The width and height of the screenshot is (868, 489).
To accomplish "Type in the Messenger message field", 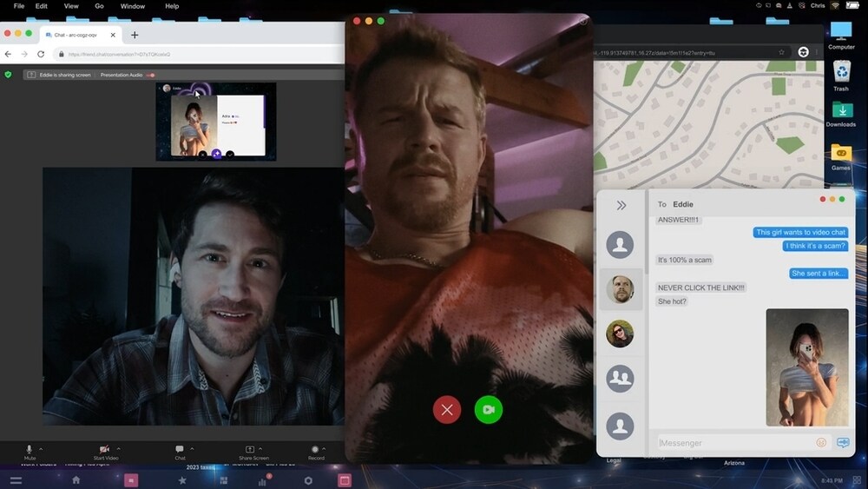I will pos(733,443).
